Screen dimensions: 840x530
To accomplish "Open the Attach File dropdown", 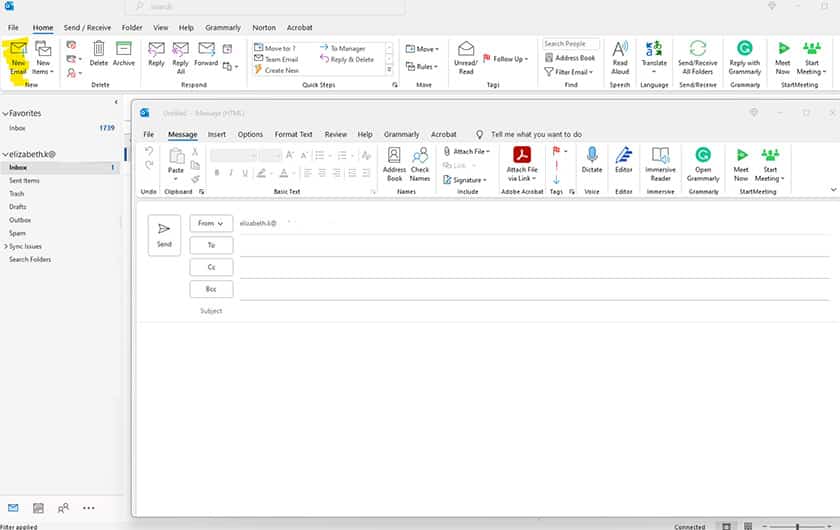I will point(467,152).
